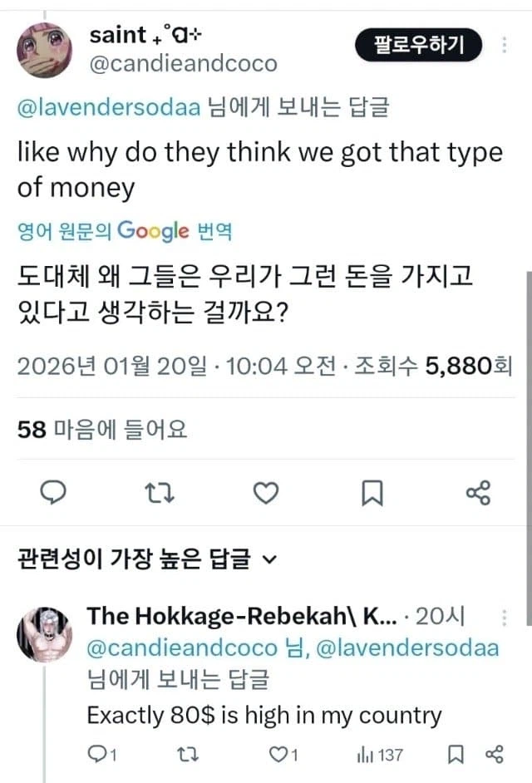Viewport: 532px width, 783px height.
Task: Like the main tweet with the heart icon
Action: click(x=265, y=492)
